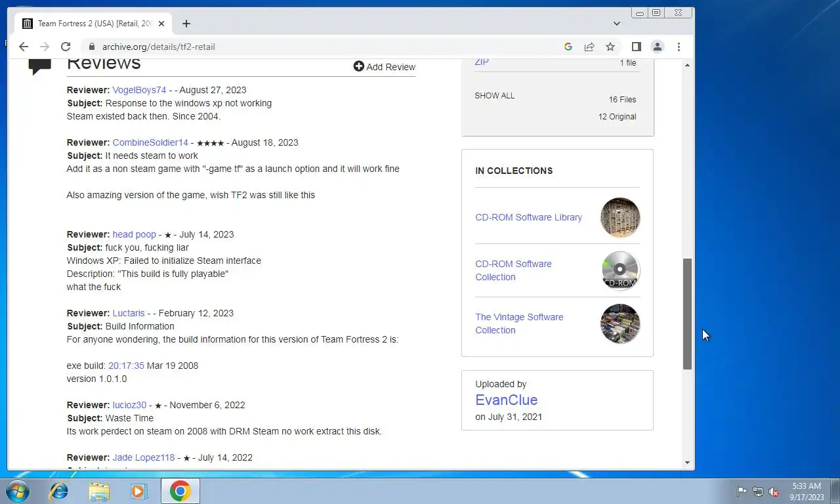Click "Steam existed back then. Since 2004." text
This screenshot has width=840, height=504.
click(143, 116)
